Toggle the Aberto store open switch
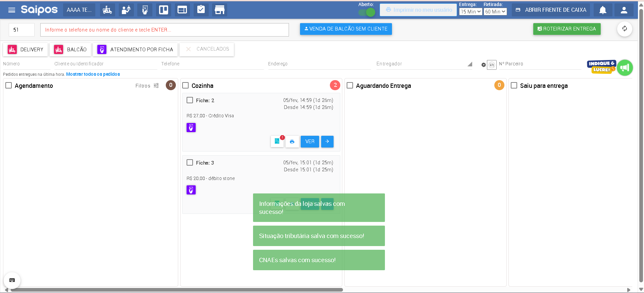644x293 pixels. pos(366,12)
